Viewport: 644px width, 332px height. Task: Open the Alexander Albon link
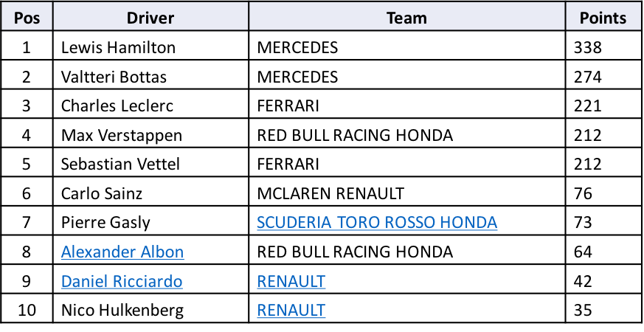click(122, 252)
